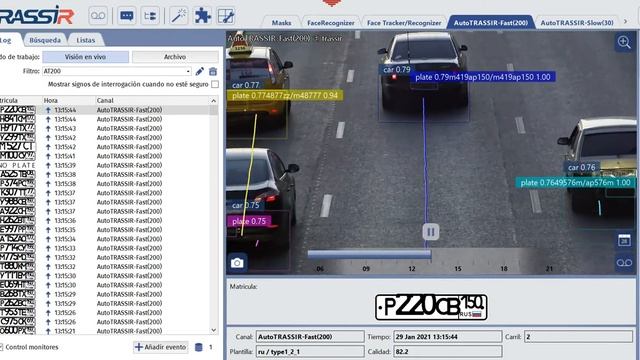This screenshot has width=640, height=360.
Task: Open the tree structure toolbar icon
Action: tap(150, 16)
